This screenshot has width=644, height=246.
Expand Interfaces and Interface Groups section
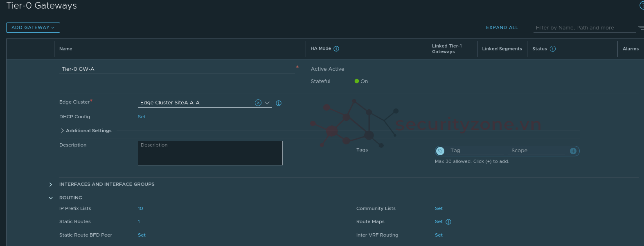[51, 185]
